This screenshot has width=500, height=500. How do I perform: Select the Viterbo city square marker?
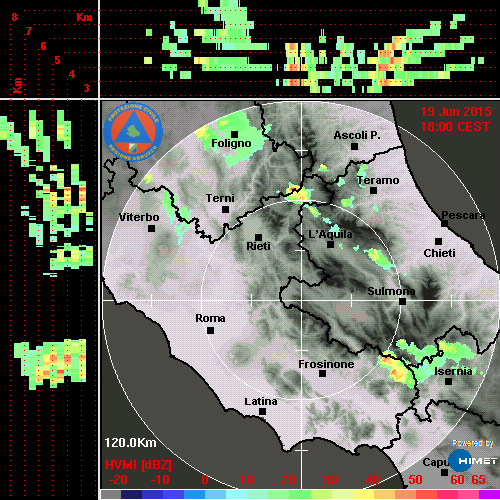[x=152, y=229]
